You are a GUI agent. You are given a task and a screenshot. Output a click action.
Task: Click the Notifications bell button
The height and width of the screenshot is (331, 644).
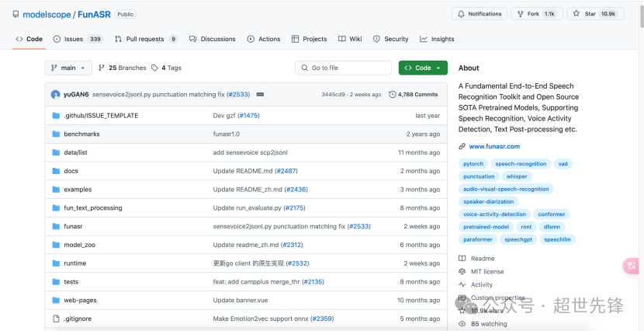pos(480,13)
